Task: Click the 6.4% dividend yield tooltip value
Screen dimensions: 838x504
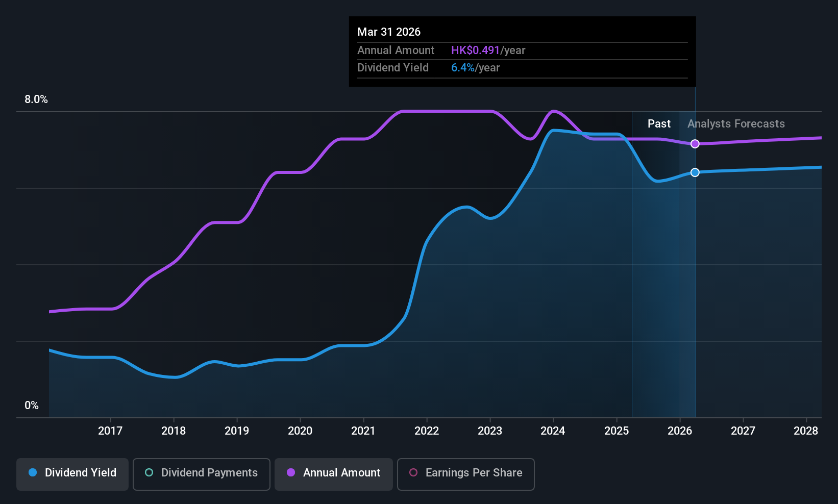Action: (x=463, y=67)
